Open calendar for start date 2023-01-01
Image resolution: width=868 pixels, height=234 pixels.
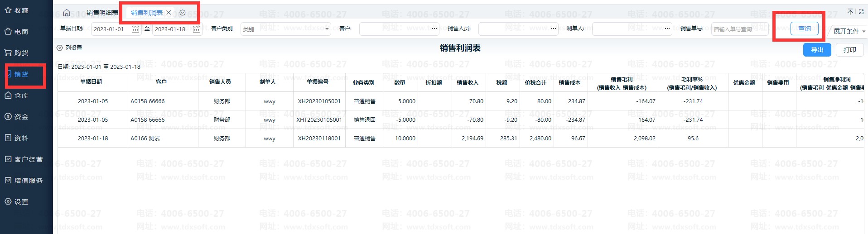pyautogui.click(x=135, y=29)
